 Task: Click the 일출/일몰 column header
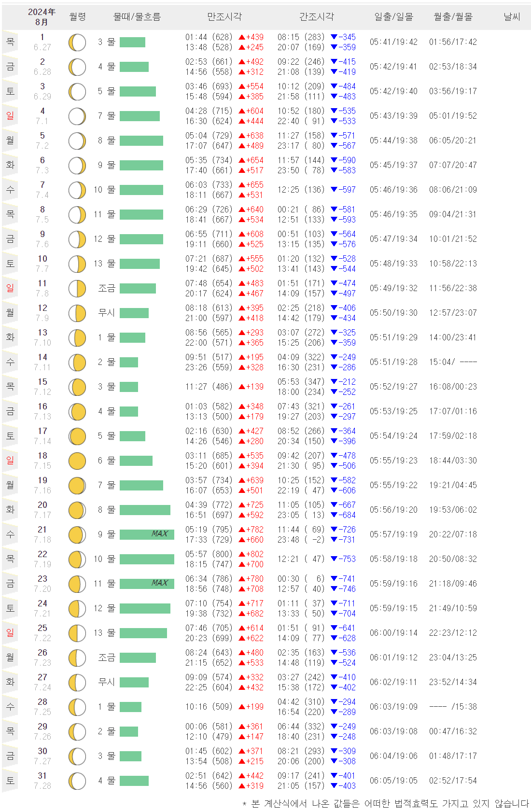(x=394, y=17)
